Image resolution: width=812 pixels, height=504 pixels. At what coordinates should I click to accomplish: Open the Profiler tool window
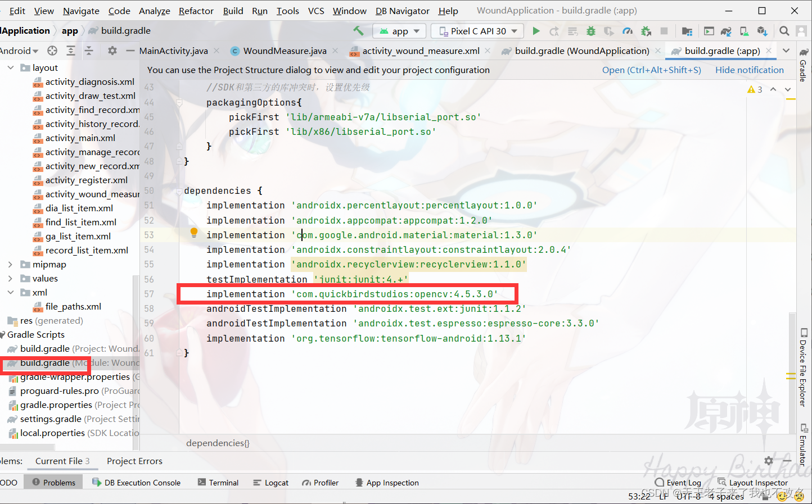tap(320, 482)
